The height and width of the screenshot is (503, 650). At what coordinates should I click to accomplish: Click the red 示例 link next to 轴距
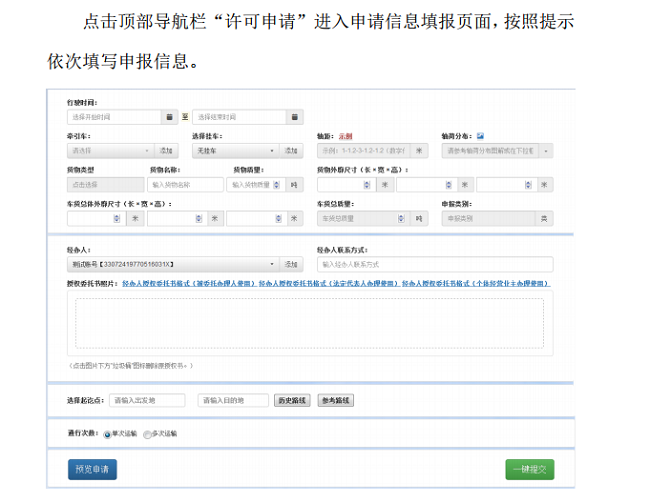[346, 135]
